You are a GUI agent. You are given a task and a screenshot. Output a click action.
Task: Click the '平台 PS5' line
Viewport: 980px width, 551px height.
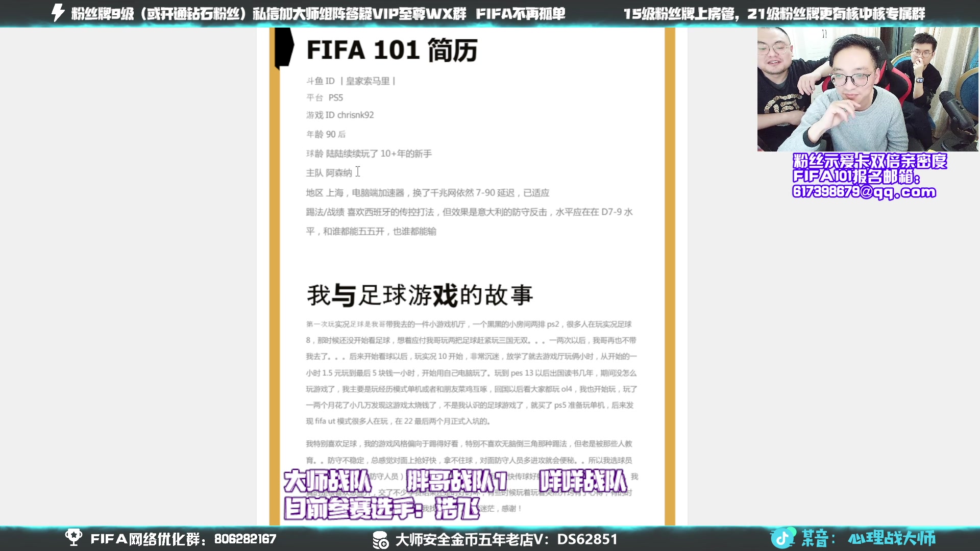click(x=325, y=97)
